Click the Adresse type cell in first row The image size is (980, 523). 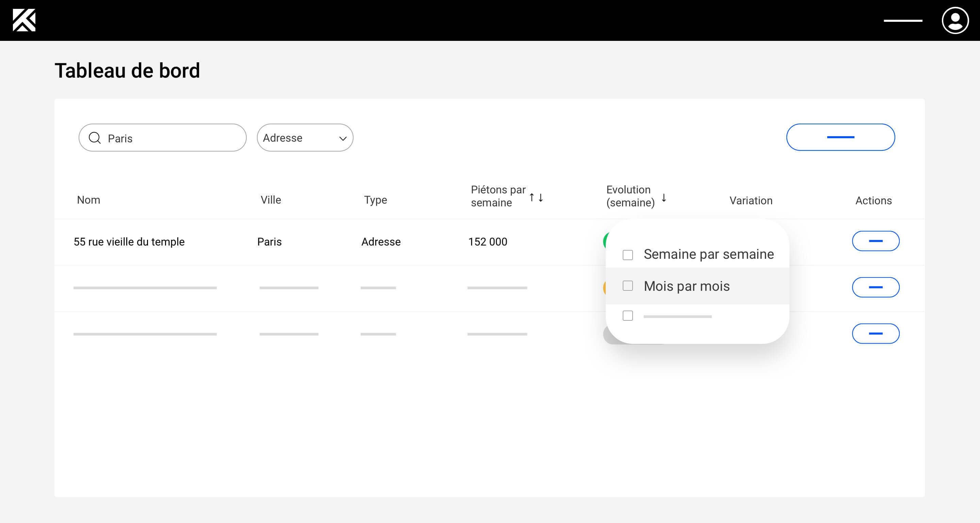tap(381, 242)
